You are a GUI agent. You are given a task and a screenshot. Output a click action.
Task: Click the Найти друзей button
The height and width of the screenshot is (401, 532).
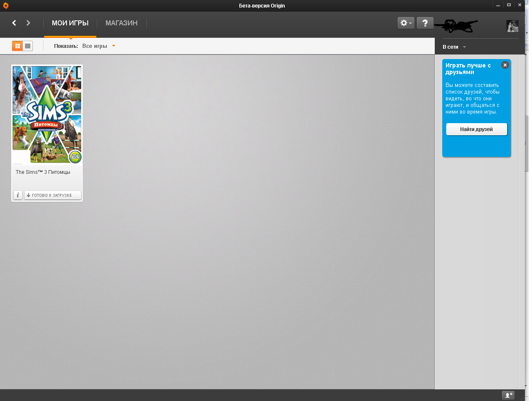[476, 129]
